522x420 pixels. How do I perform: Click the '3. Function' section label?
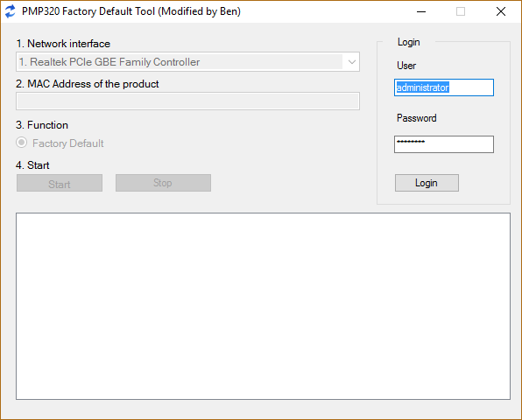pyautogui.click(x=42, y=125)
